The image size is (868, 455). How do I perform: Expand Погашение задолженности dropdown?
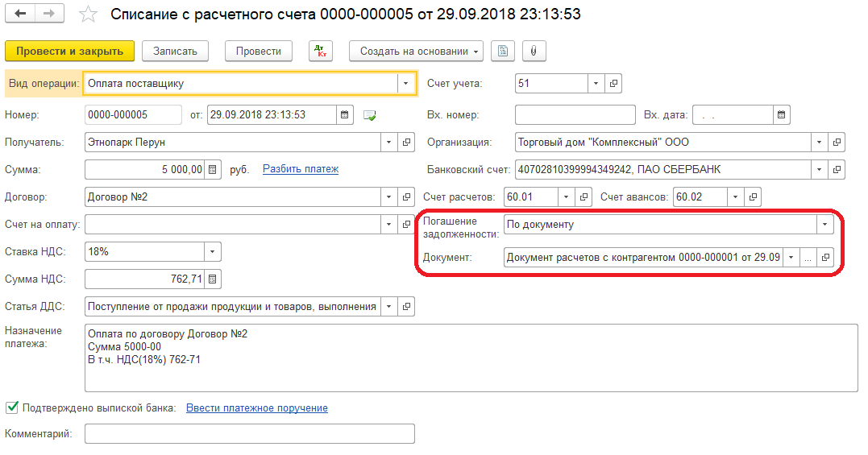coord(824,225)
